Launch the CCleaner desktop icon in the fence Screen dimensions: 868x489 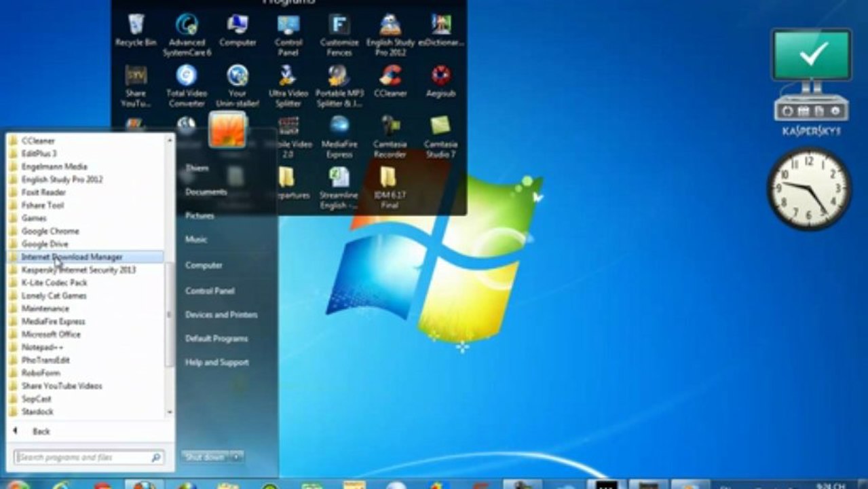[x=390, y=81]
